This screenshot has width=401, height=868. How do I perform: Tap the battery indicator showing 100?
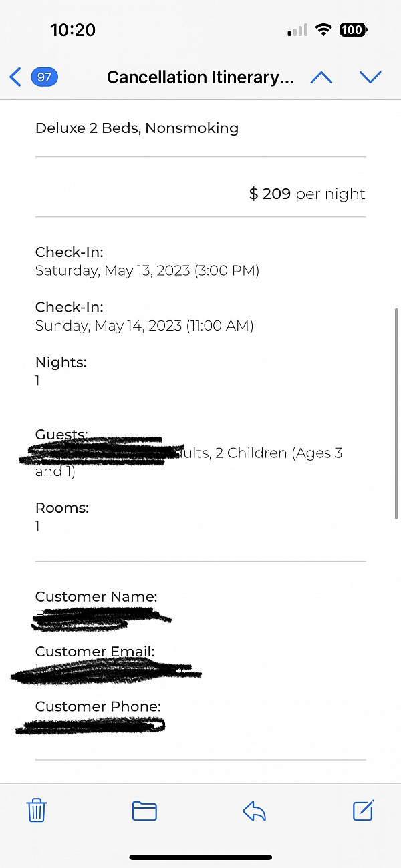[x=353, y=30]
